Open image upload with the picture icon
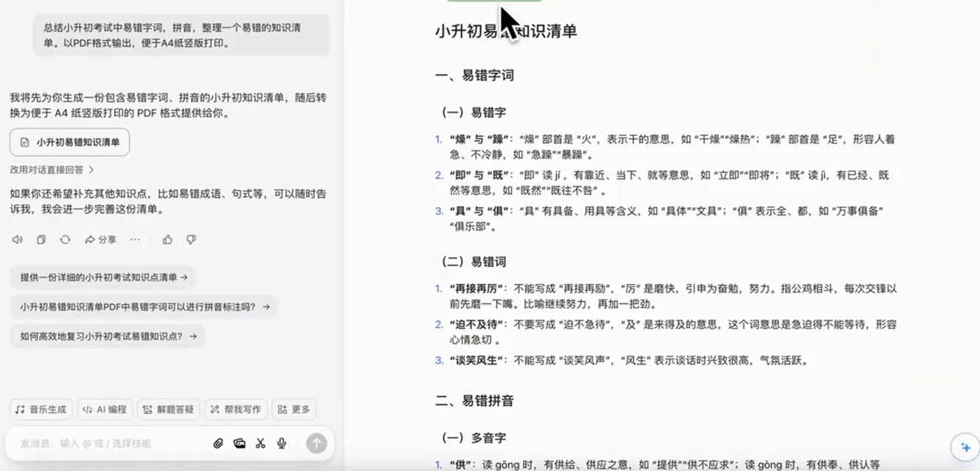This screenshot has height=471, width=980. coord(239,443)
